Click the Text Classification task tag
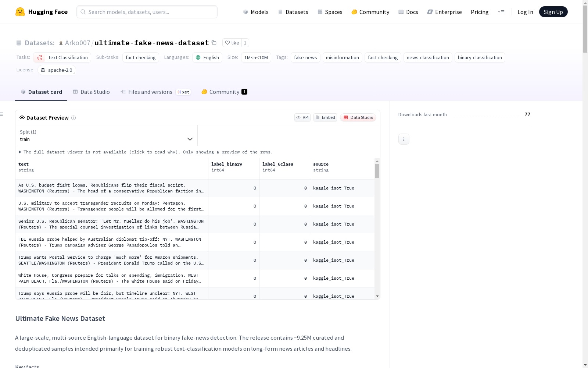 pos(62,57)
